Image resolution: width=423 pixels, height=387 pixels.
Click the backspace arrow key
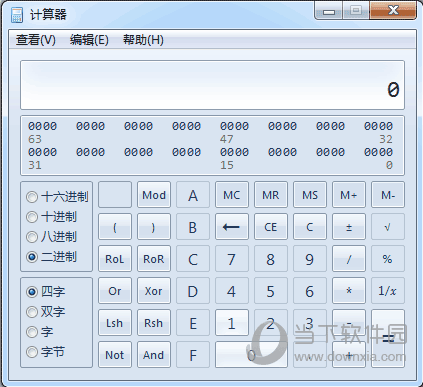coord(232,227)
